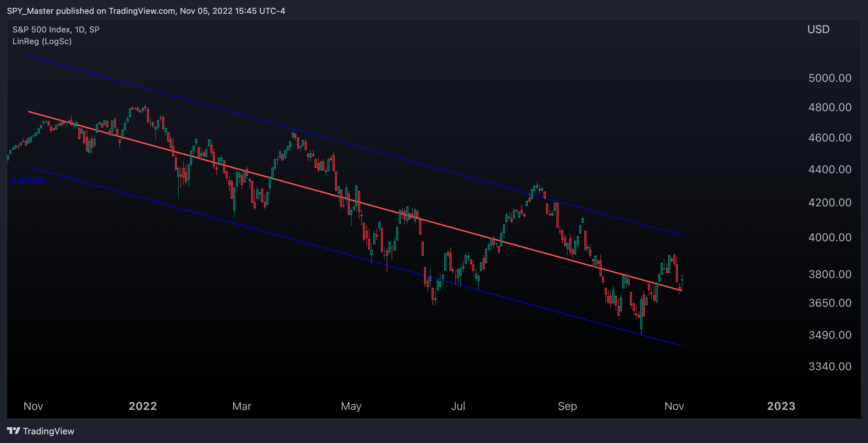Click the 3650.00 price axis label
Viewport: 868px width, 443px height.
pyautogui.click(x=830, y=303)
